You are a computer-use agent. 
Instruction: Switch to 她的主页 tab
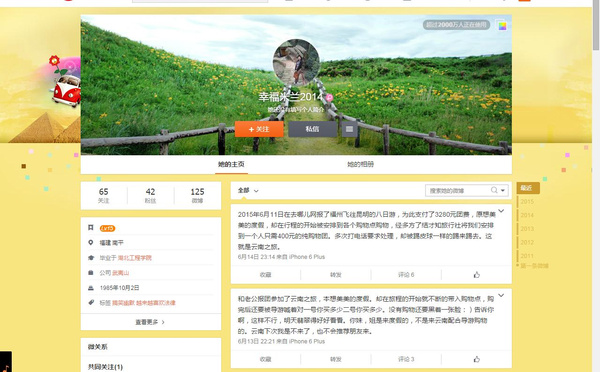coord(231,164)
